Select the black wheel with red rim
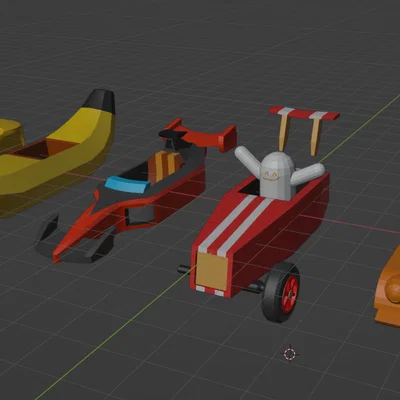 click(281, 292)
